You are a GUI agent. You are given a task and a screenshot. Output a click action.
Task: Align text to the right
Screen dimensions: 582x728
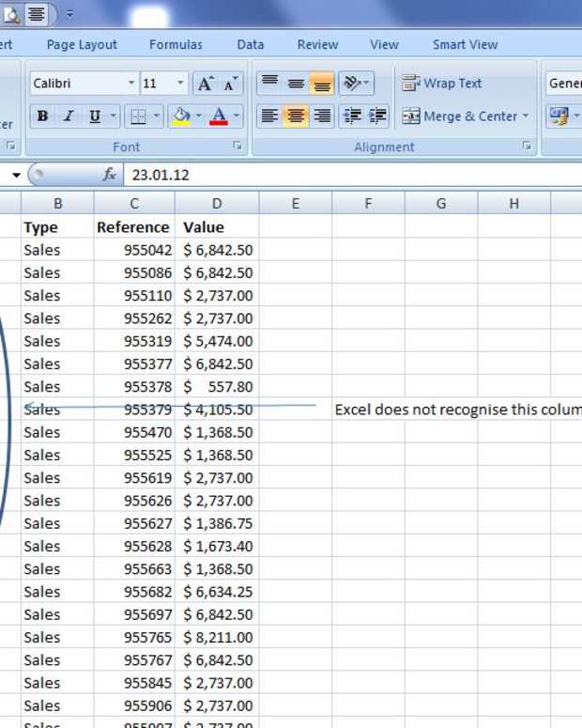pyautogui.click(x=322, y=116)
